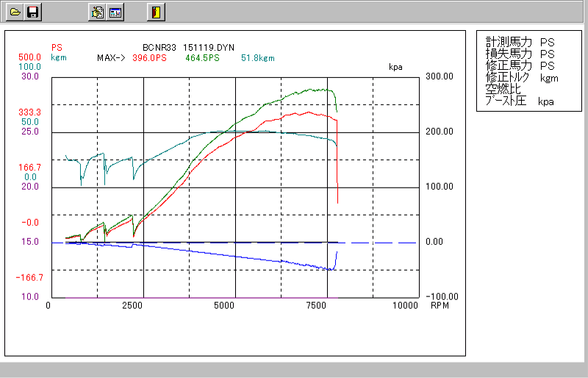Click the teal 51.8kgm max torque value
Screen dimensions: 588x378
pyautogui.click(x=257, y=57)
